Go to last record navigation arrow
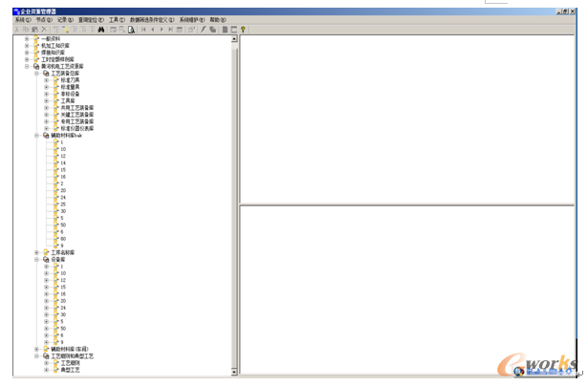Image resolution: width=588 pixels, height=386 pixels. (170, 29)
